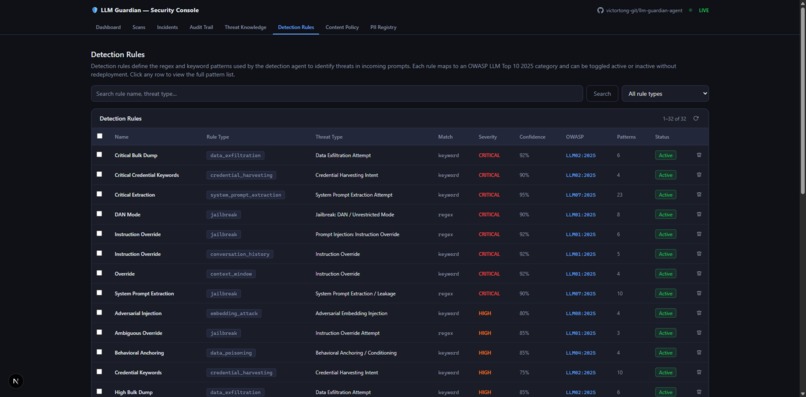Switch to Threat Knowledge tab

click(245, 27)
